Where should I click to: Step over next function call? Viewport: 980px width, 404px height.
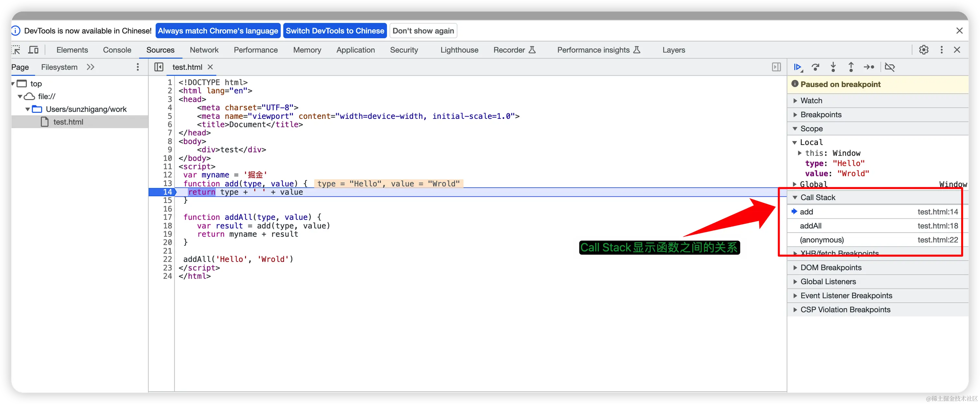(x=815, y=67)
